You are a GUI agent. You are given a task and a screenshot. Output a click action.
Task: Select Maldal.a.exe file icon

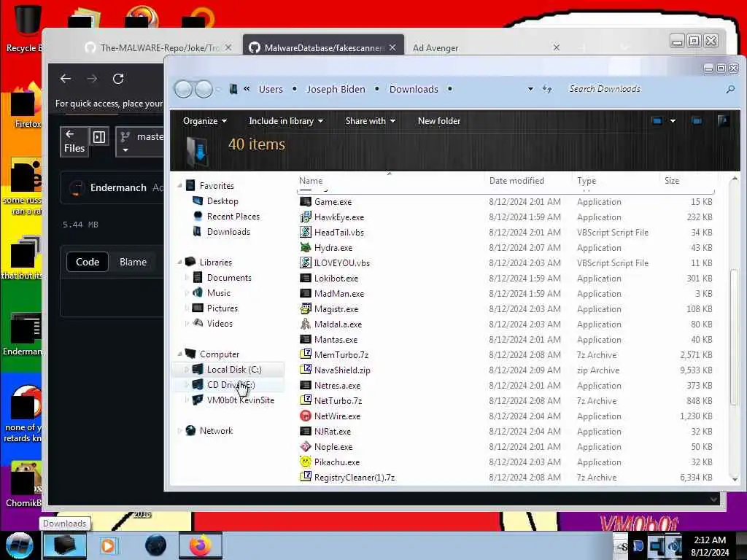(x=306, y=324)
